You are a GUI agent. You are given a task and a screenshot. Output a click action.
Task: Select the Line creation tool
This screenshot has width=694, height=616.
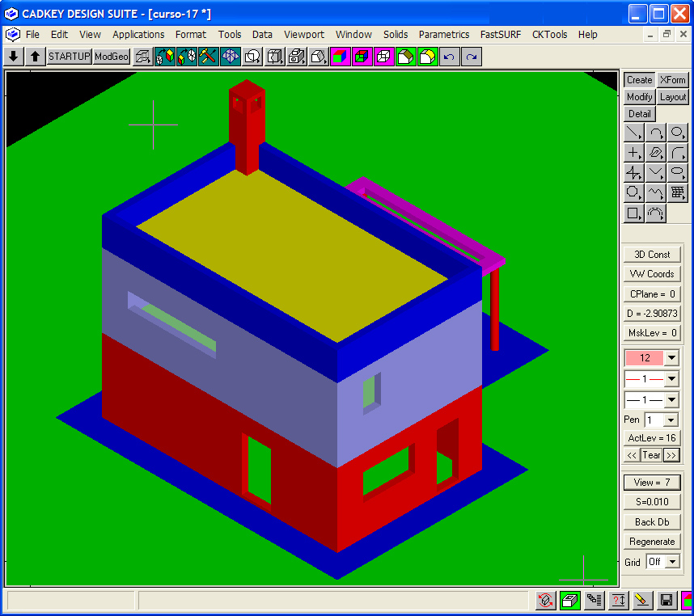634,133
